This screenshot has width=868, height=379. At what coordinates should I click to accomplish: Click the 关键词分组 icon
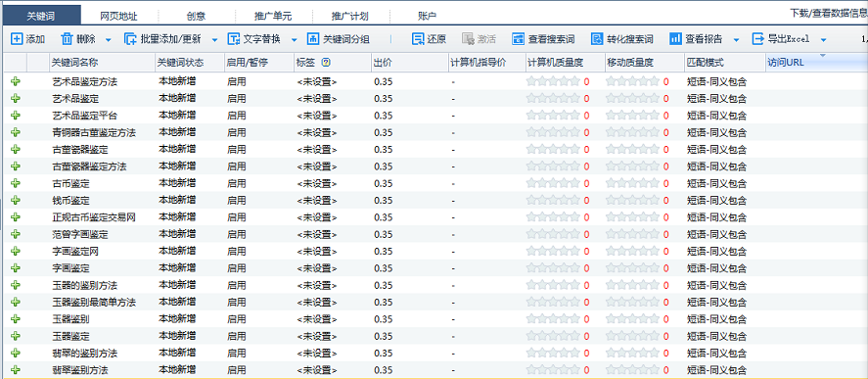[x=313, y=39]
